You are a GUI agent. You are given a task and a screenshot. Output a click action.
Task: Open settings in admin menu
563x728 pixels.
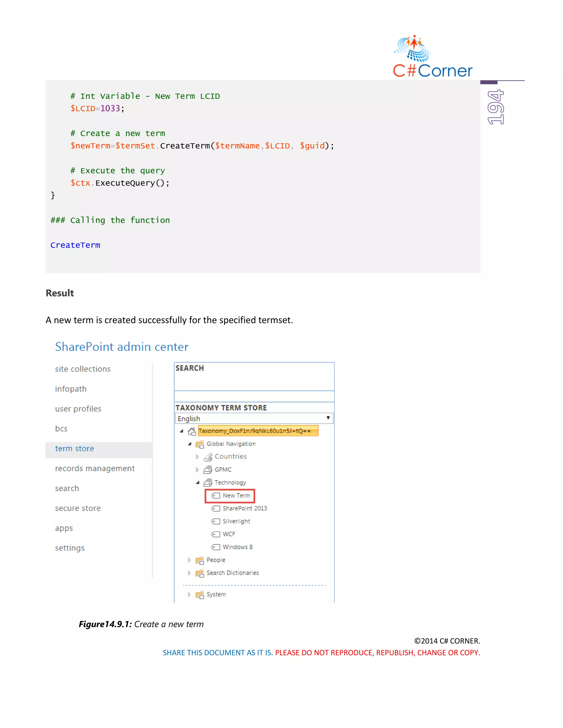(70, 548)
